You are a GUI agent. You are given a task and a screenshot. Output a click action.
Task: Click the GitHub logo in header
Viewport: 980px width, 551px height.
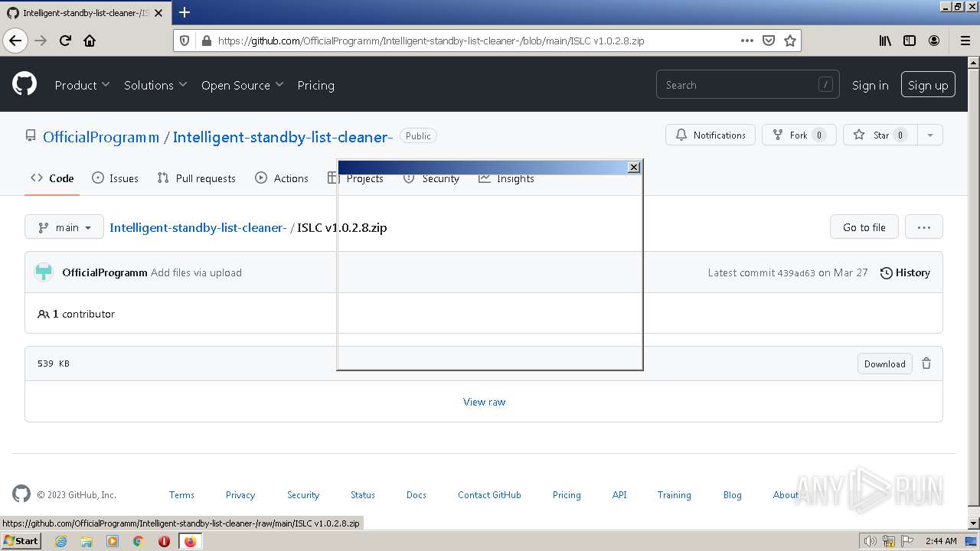(x=24, y=83)
